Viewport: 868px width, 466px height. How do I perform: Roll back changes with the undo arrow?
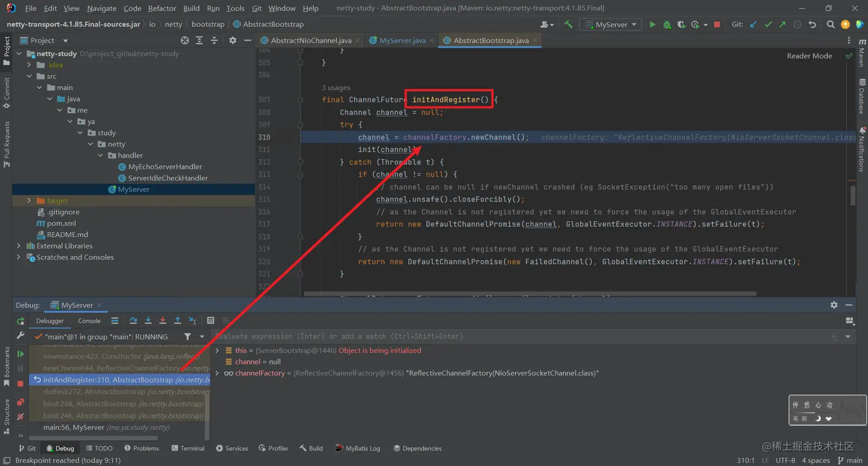812,25
